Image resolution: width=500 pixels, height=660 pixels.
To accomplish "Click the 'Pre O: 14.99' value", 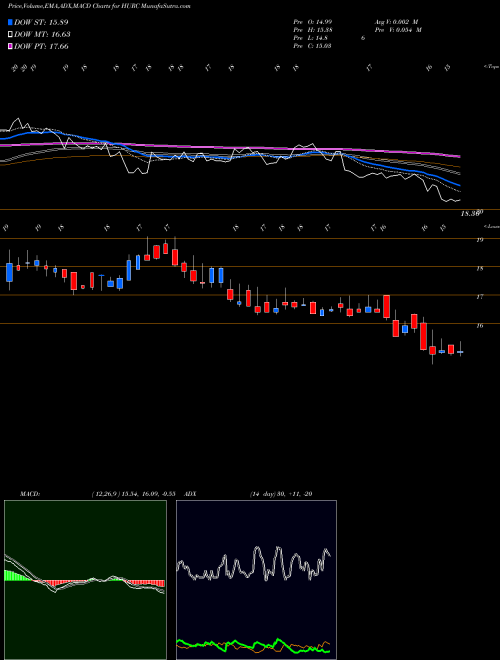I will 313,22.
